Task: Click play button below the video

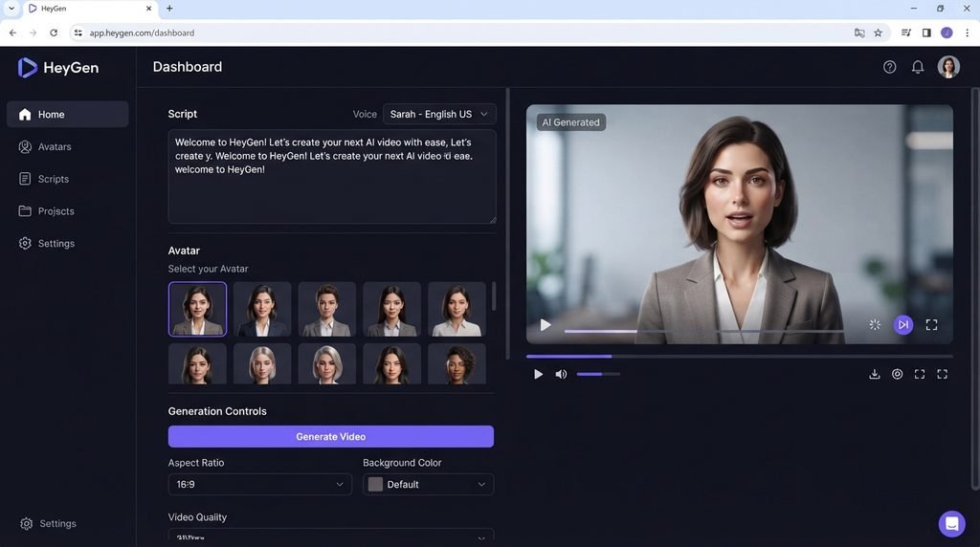Action: [x=538, y=374]
